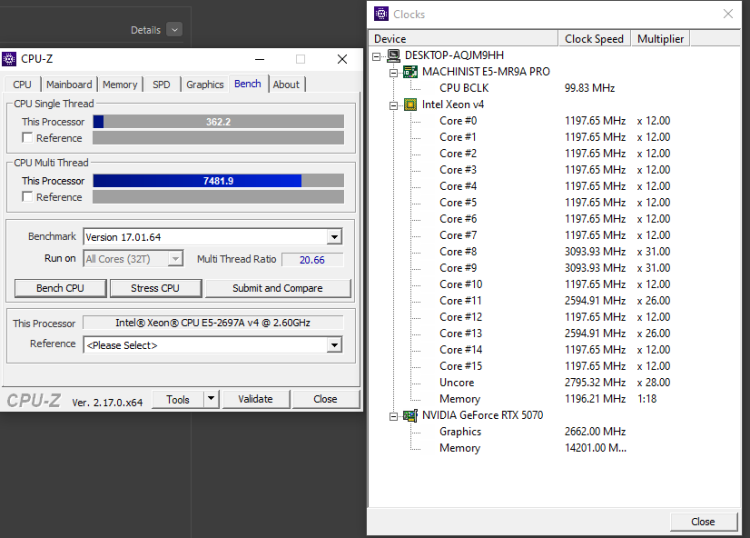The height and width of the screenshot is (538, 750).
Task: Open the Benchmark version dropdown
Action: (x=334, y=237)
